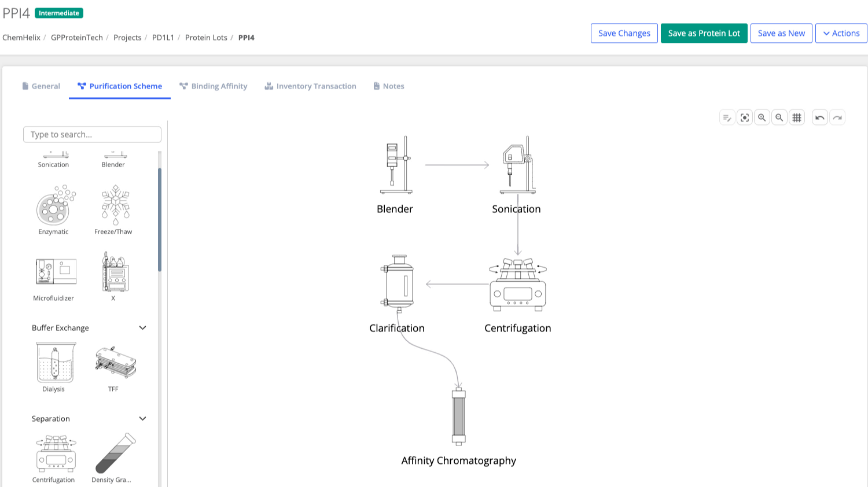This screenshot has width=868, height=487.
Task: Select the zoom out canvas icon
Action: tap(779, 117)
